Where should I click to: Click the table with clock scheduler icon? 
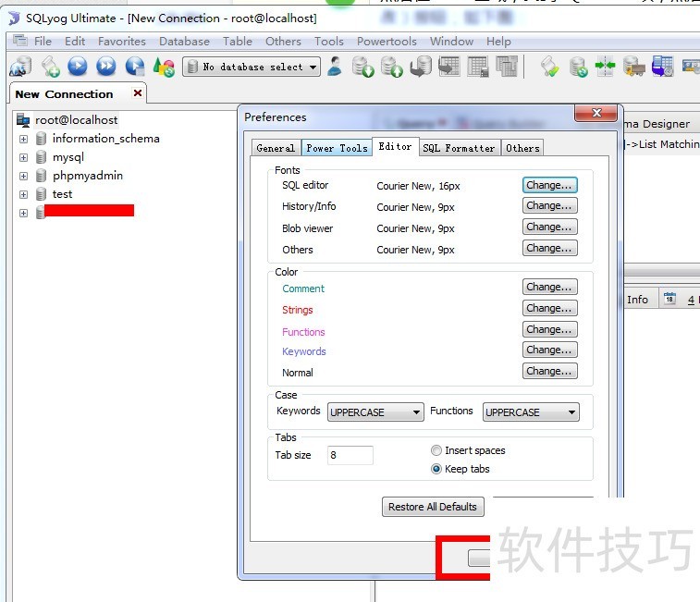pyautogui.click(x=662, y=66)
